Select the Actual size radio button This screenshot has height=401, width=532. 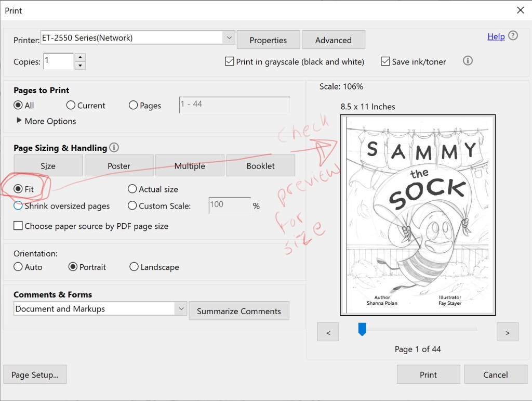tap(132, 189)
